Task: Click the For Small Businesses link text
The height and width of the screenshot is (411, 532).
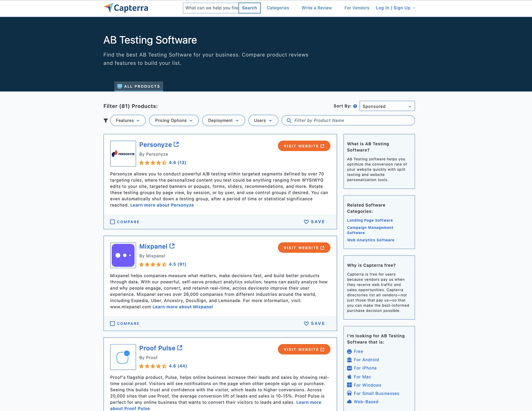Action: tap(376, 393)
